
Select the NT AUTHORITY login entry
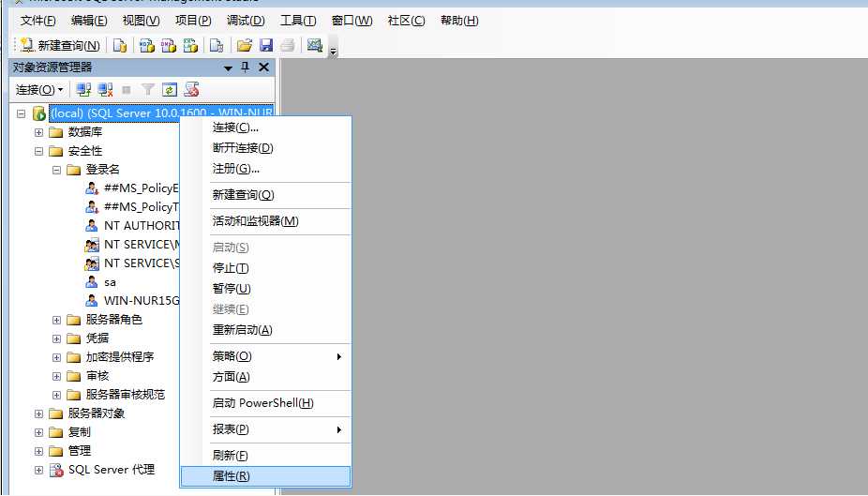[x=142, y=226]
